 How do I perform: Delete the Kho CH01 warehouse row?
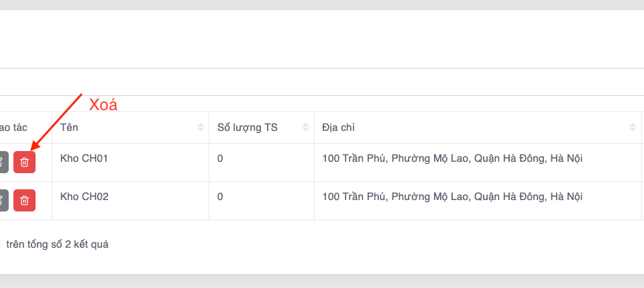[24, 162]
